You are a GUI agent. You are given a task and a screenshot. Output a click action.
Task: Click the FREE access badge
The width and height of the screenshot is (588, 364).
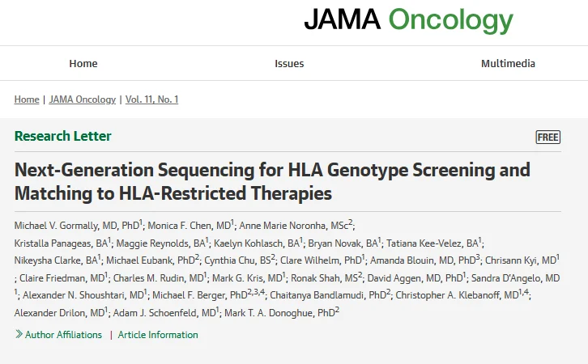click(x=548, y=137)
